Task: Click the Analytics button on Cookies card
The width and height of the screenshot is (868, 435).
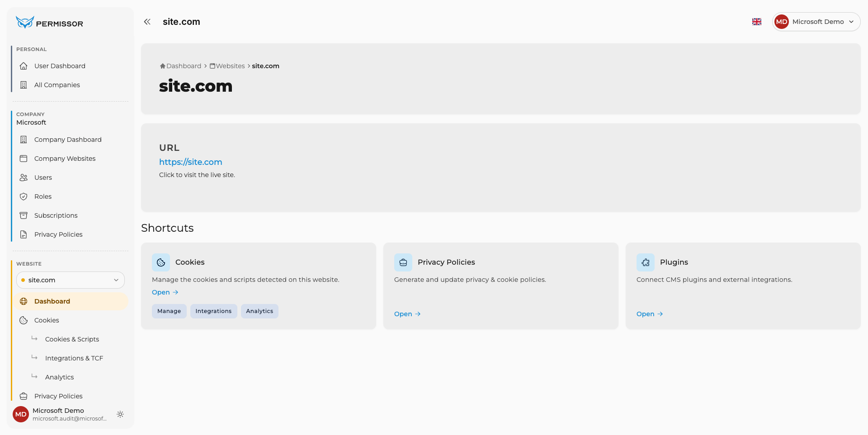Action: (259, 311)
